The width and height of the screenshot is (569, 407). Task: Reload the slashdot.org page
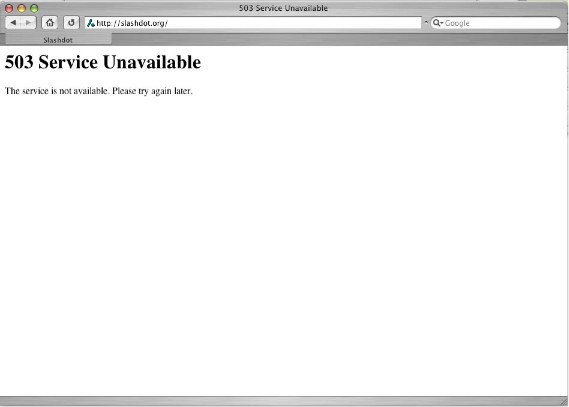71,23
